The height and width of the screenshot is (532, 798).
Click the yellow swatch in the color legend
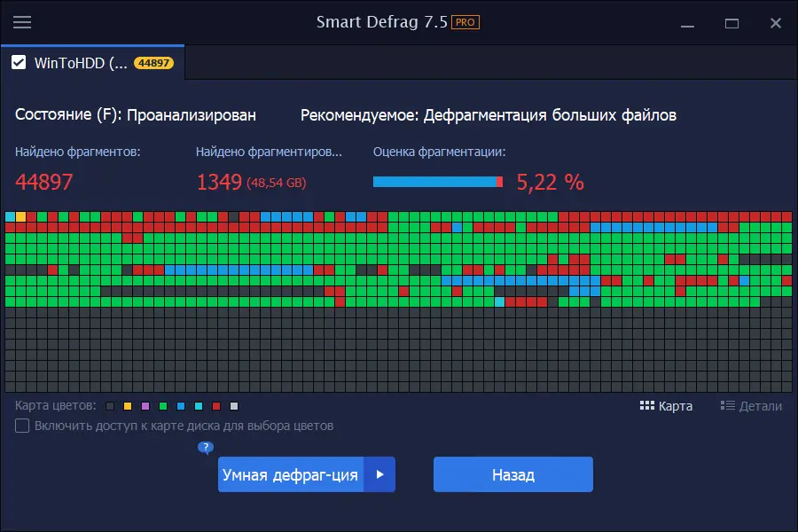click(127, 406)
